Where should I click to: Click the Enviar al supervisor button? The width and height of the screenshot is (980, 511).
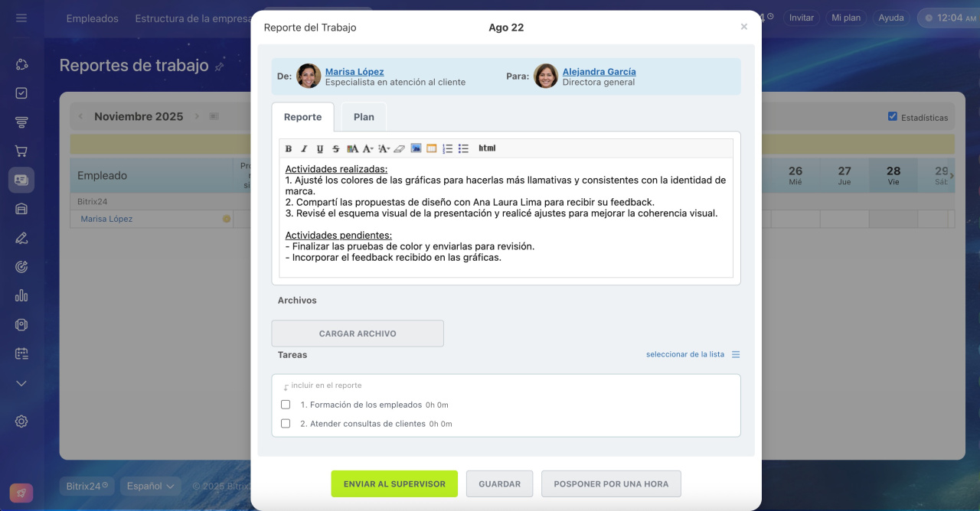pos(394,483)
